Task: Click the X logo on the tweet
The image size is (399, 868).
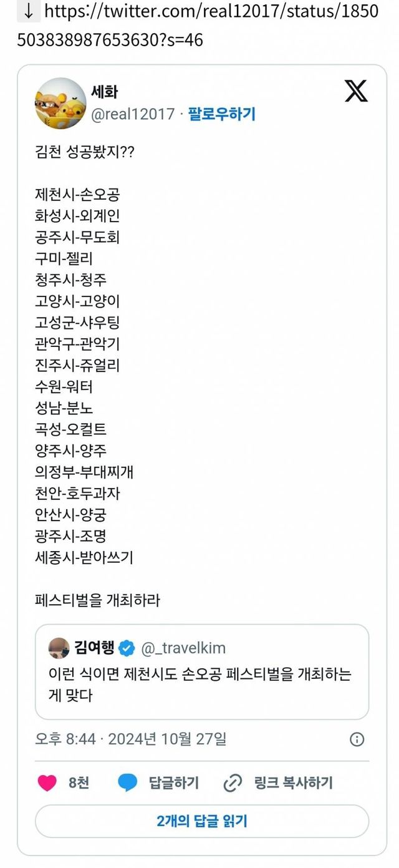Action: (x=356, y=91)
